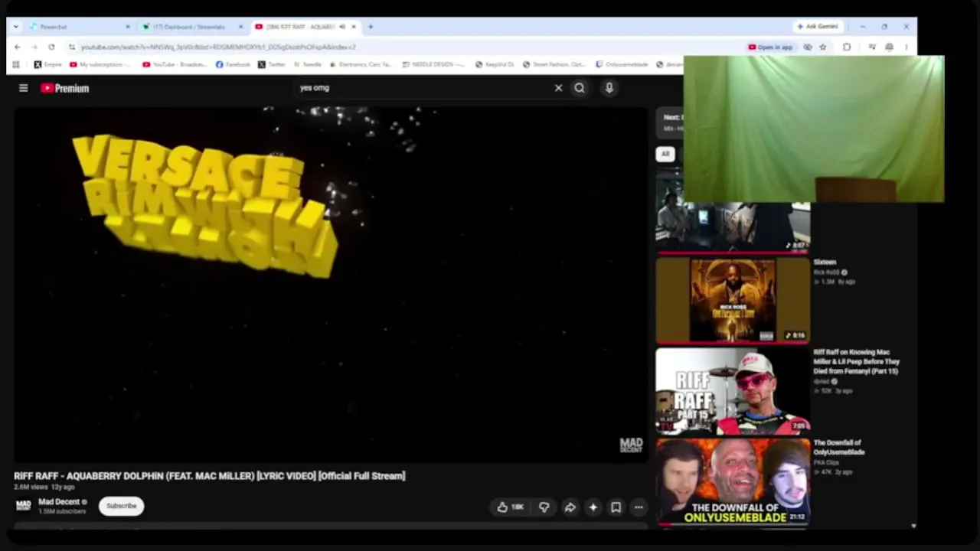Screen dimensions: 980x551
Task: Go to YouTube Premium home logo
Action: tap(65, 88)
